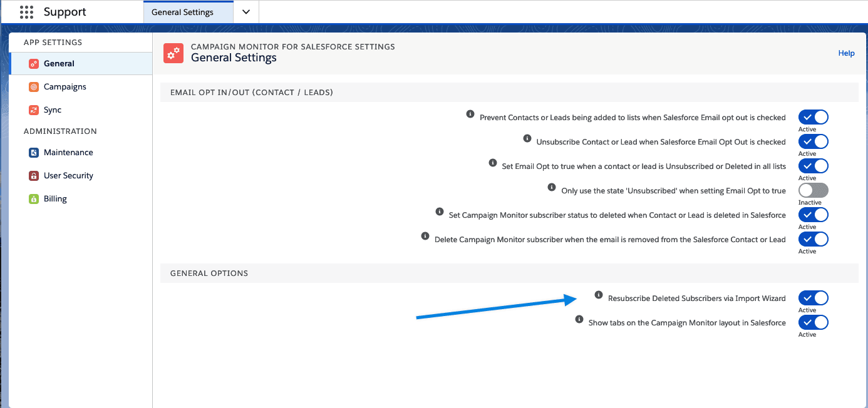The height and width of the screenshot is (408, 868).
Task: Click the Support app name
Action: [65, 12]
